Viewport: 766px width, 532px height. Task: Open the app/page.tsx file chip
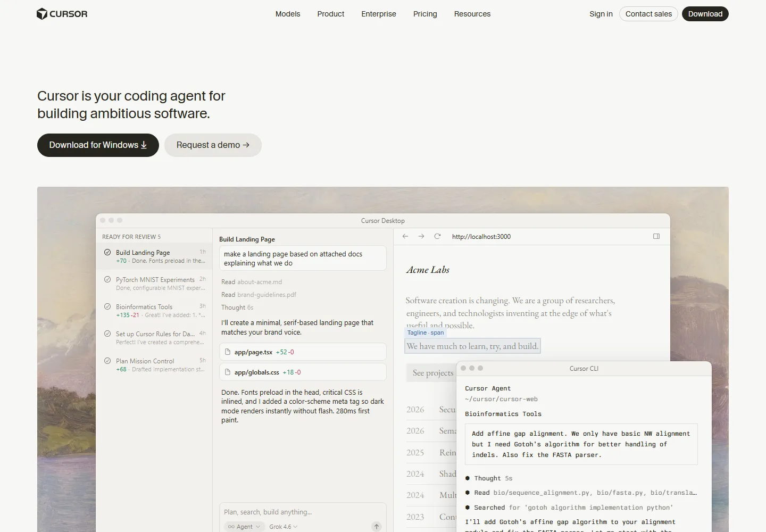(x=303, y=352)
